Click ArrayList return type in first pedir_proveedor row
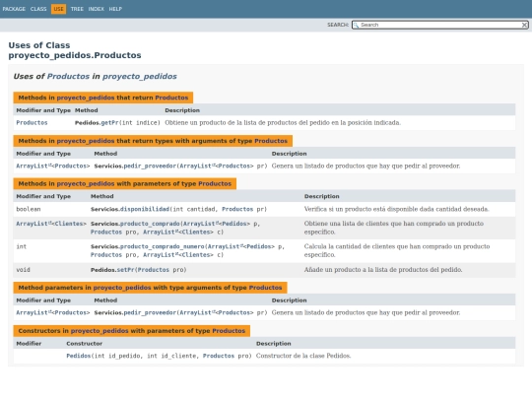 32,166
